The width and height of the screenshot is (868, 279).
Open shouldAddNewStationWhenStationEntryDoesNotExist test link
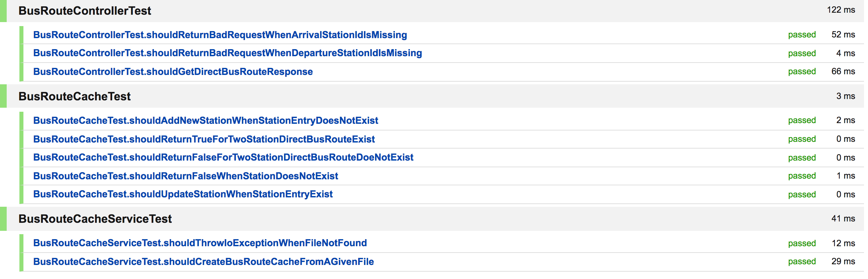pyautogui.click(x=205, y=120)
